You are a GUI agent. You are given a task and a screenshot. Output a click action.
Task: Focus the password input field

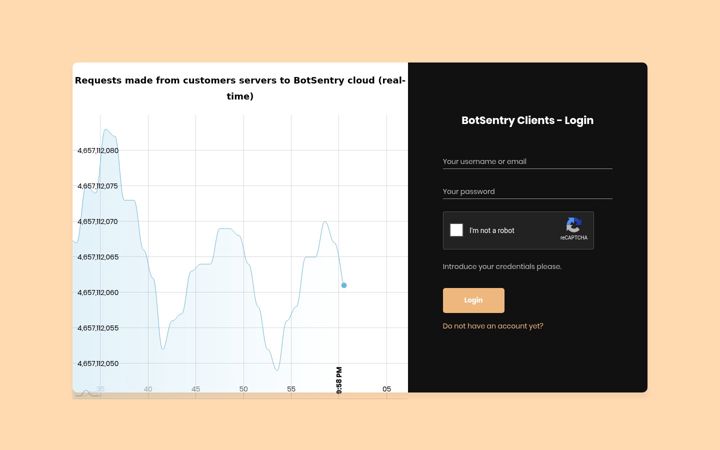tap(527, 191)
